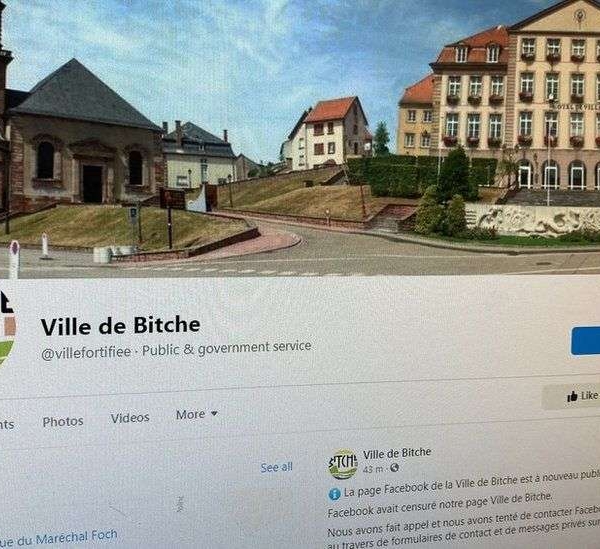Open the partially visible Events tab
600x549 pixels.
click(x=7, y=424)
